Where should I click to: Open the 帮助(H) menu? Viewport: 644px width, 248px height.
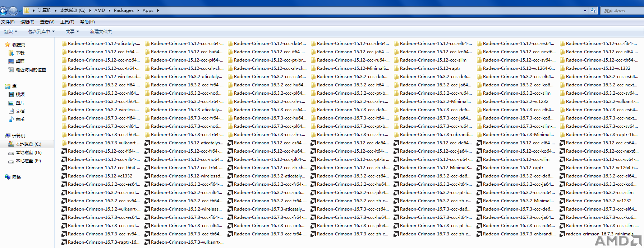[x=87, y=22]
